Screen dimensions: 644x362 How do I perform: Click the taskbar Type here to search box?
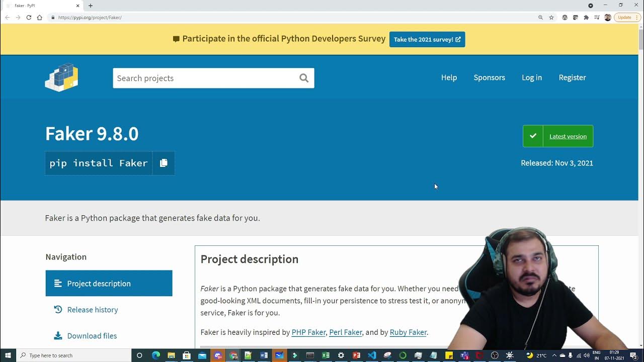(74, 355)
